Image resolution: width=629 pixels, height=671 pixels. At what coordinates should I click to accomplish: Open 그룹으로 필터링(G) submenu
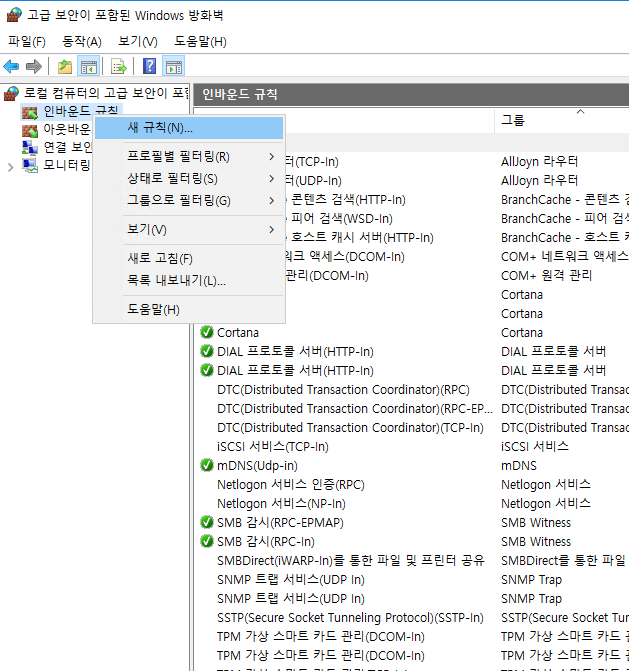pyautogui.click(x=189, y=200)
